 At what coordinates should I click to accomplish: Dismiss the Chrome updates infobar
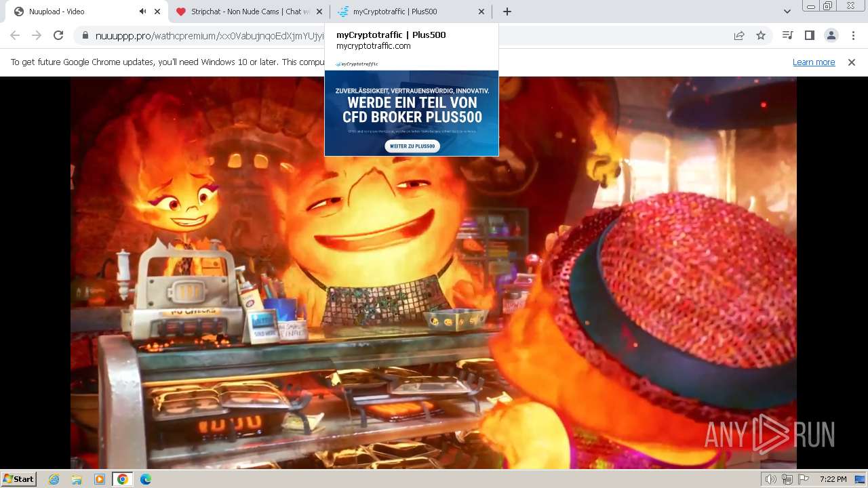coord(852,62)
